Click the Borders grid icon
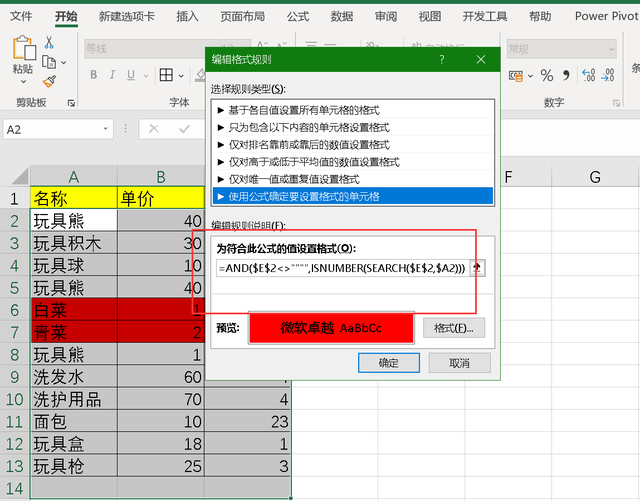Image resolution: width=640 pixels, height=501 pixels. click(x=166, y=75)
